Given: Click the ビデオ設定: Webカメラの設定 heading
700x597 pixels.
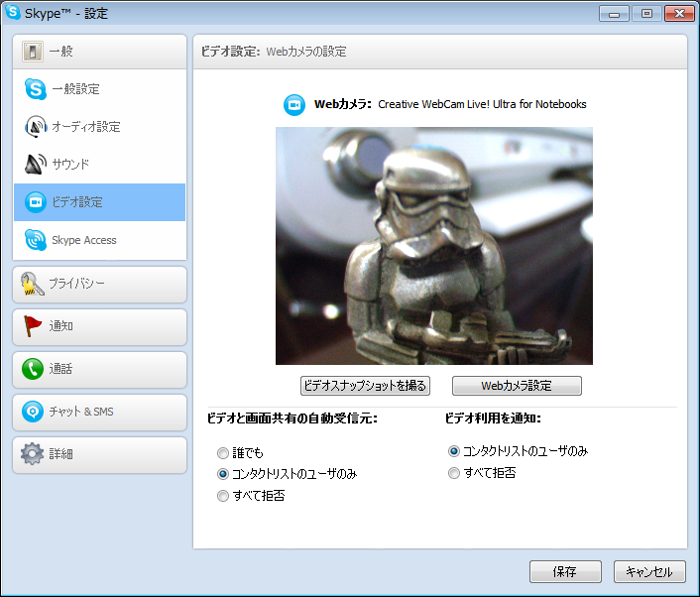Looking at the screenshot, I should 274,52.
